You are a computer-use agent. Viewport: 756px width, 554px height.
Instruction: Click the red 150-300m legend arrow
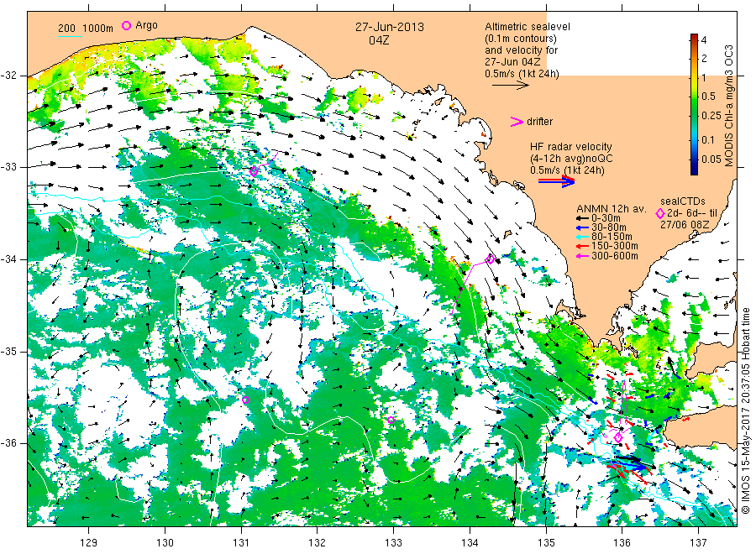coord(582,246)
